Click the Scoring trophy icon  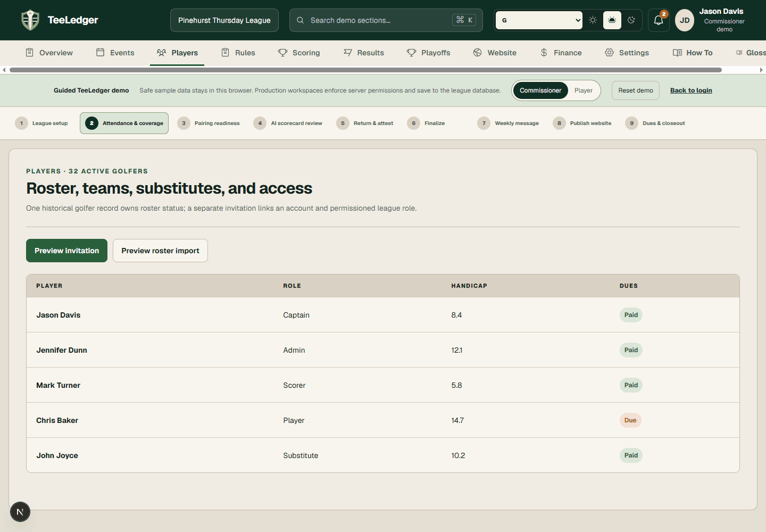point(282,53)
